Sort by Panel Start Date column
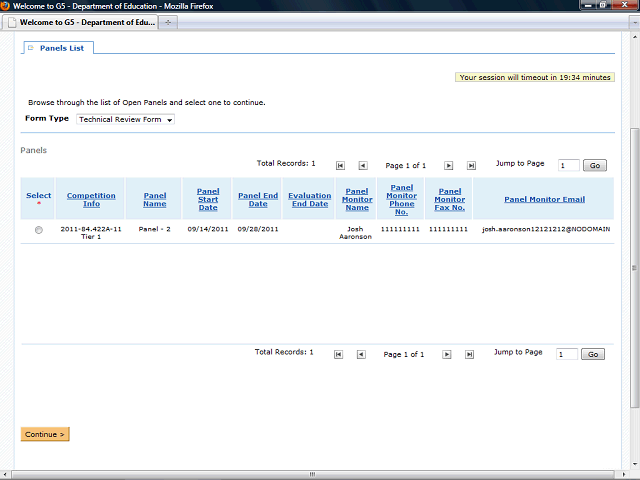This screenshot has width=640, height=480. pos(207,199)
